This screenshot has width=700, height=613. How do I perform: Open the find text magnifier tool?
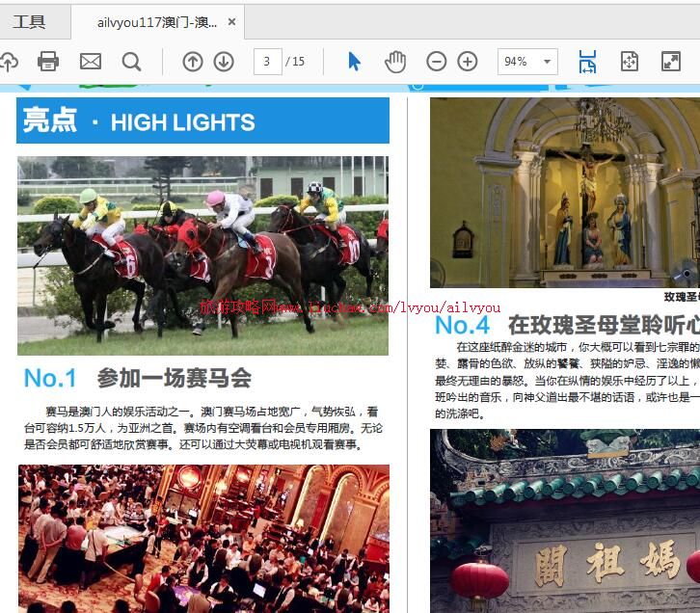(x=131, y=62)
